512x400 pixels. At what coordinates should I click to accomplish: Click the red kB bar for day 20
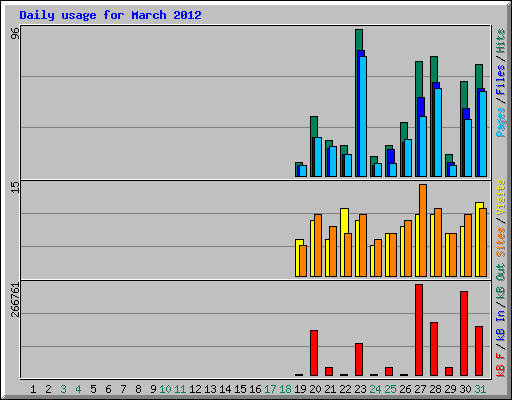coord(314,353)
